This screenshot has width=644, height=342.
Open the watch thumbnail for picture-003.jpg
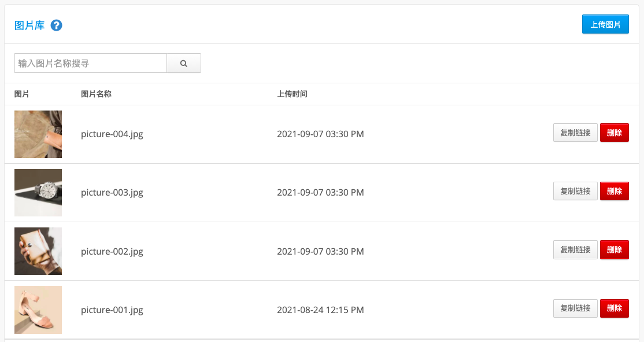[38, 192]
